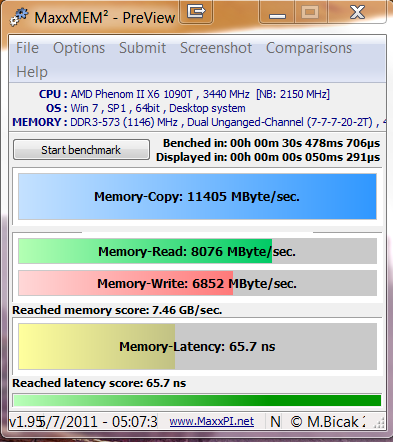Click the 'N' status bar cell
Viewport: 393px width, 442px height.
coord(275,422)
